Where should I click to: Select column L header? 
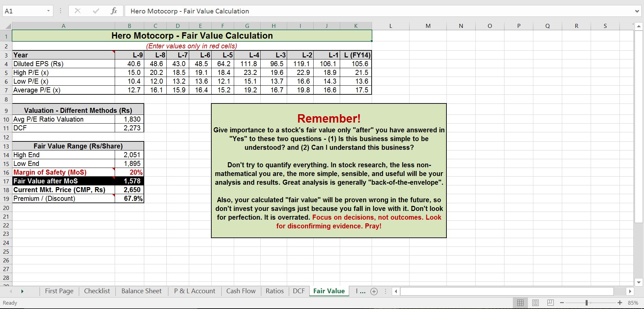[390, 26]
